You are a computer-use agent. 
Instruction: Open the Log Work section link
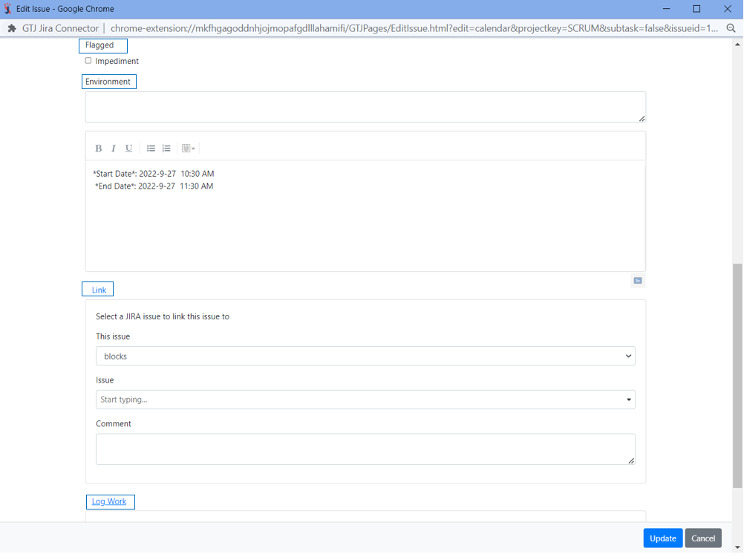109,501
